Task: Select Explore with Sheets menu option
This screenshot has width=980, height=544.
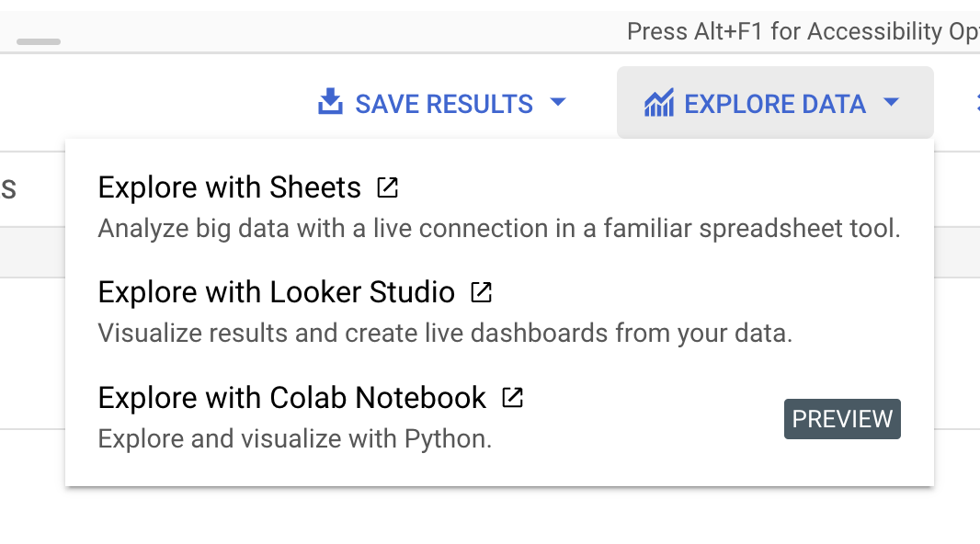Action: click(x=230, y=188)
